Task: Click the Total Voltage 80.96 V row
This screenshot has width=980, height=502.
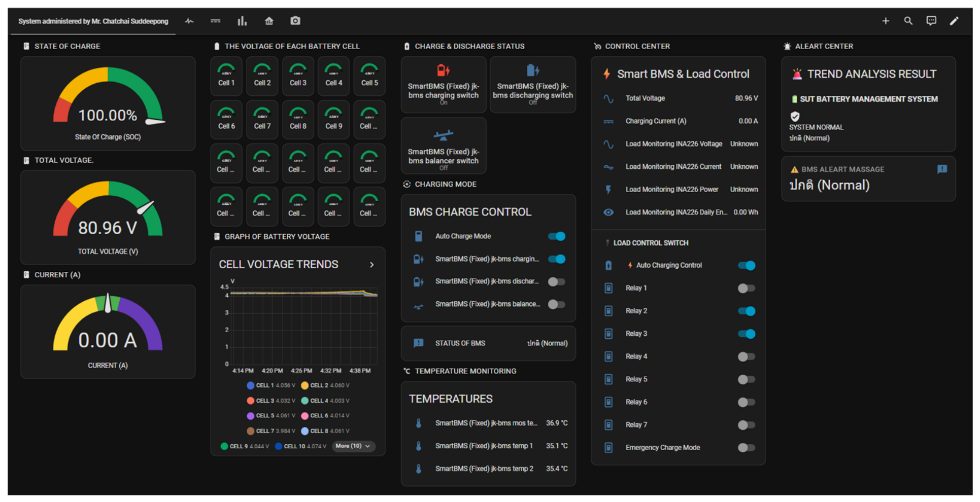Action: (679, 98)
